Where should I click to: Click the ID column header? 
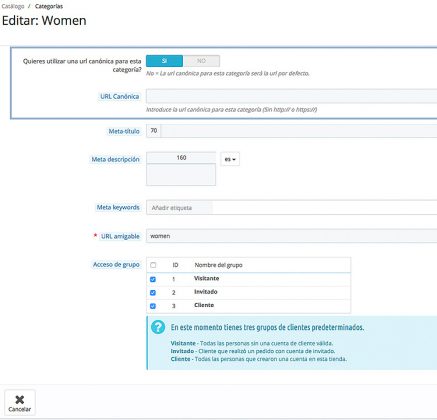[175, 265]
